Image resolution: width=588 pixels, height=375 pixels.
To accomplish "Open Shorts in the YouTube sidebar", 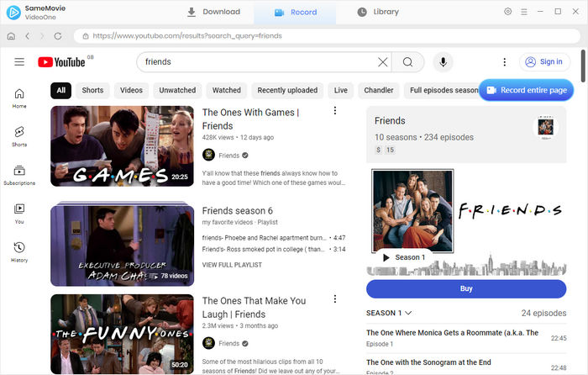I will tap(19, 136).
